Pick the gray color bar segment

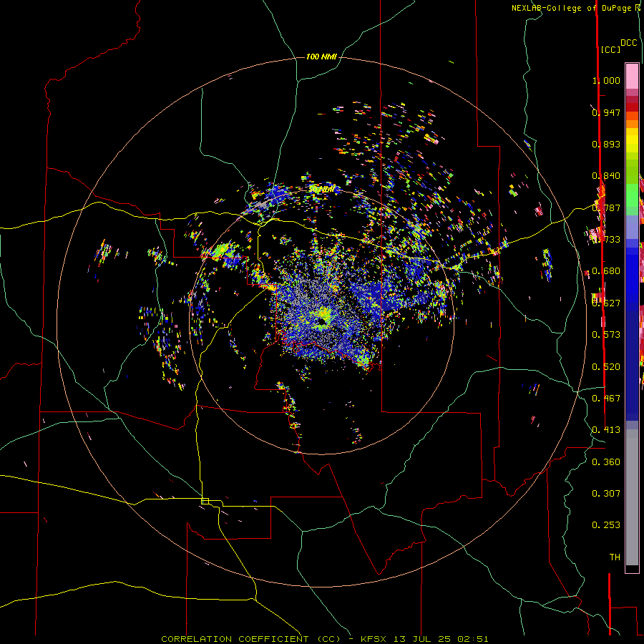[x=632, y=497]
